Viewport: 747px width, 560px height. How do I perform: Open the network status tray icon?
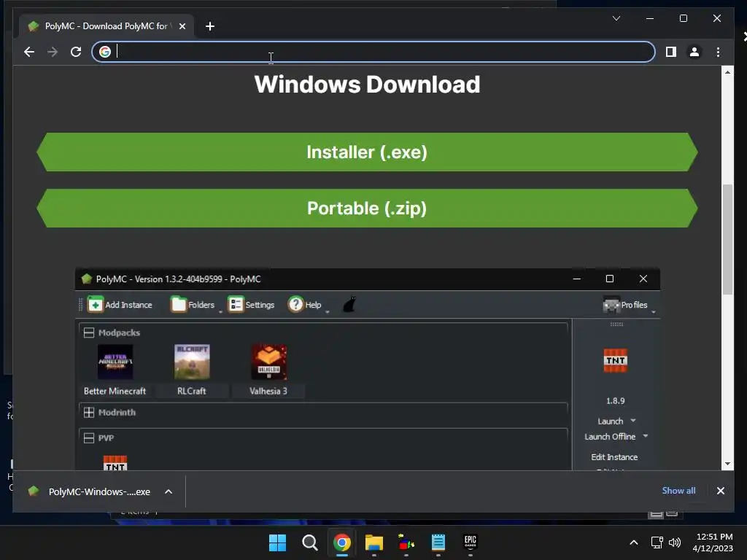(657, 542)
